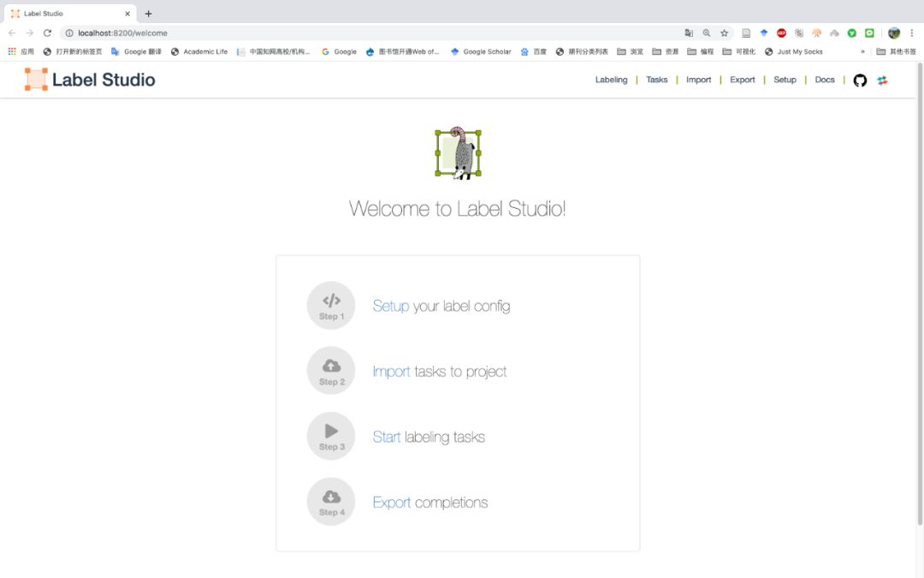Reload the page with refresh icon

click(48, 33)
